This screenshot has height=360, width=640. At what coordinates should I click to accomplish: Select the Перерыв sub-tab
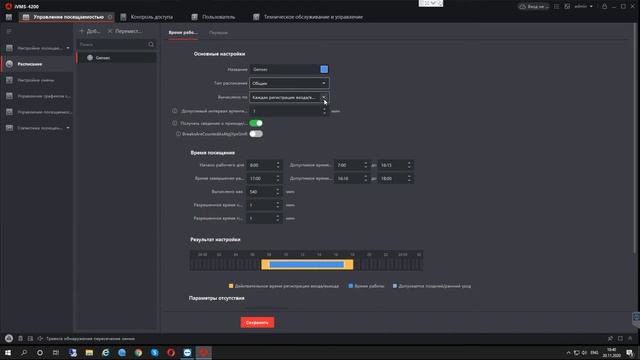coord(218,33)
